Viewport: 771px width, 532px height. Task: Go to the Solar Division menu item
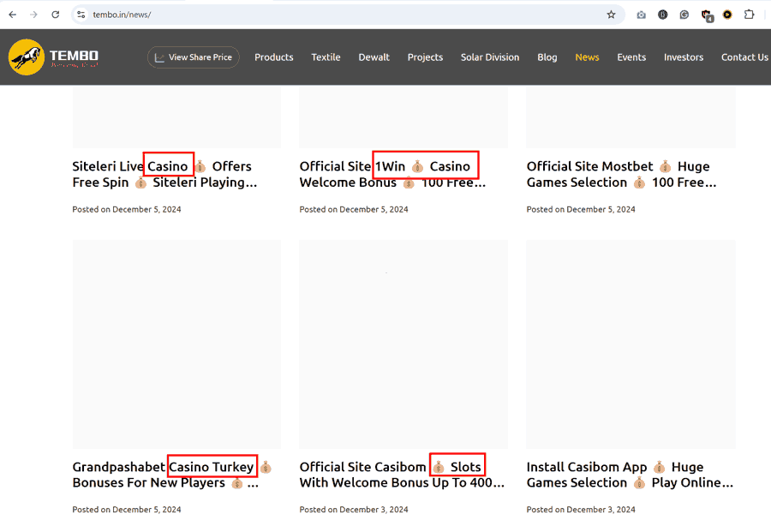pos(489,57)
